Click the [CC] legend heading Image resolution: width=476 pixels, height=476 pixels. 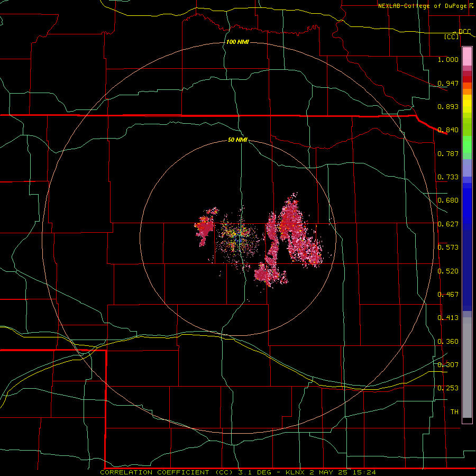click(452, 36)
